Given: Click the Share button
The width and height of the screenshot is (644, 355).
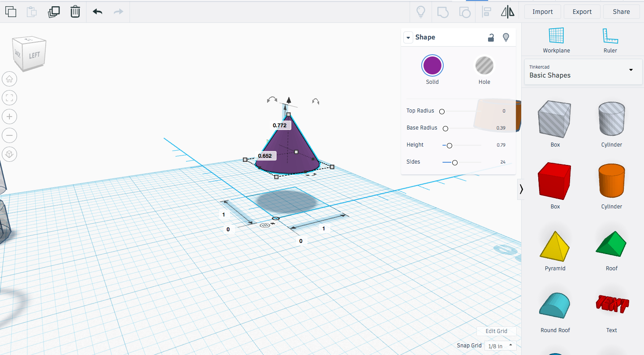Looking at the screenshot, I should 621,12.
